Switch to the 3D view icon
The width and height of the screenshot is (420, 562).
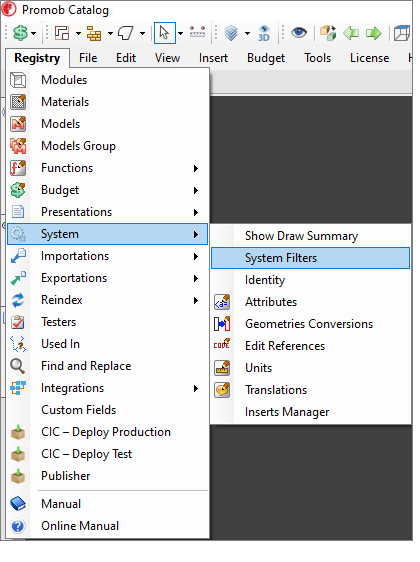tap(264, 33)
